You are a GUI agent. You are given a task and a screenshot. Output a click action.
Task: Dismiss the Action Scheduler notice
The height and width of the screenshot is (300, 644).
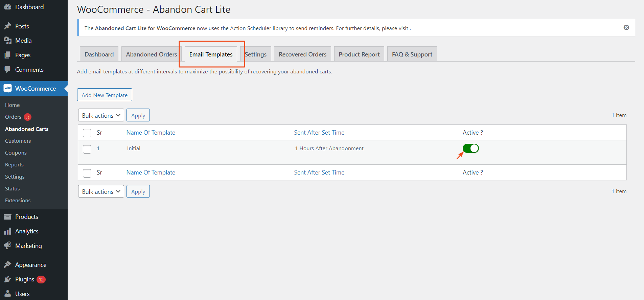point(626,27)
